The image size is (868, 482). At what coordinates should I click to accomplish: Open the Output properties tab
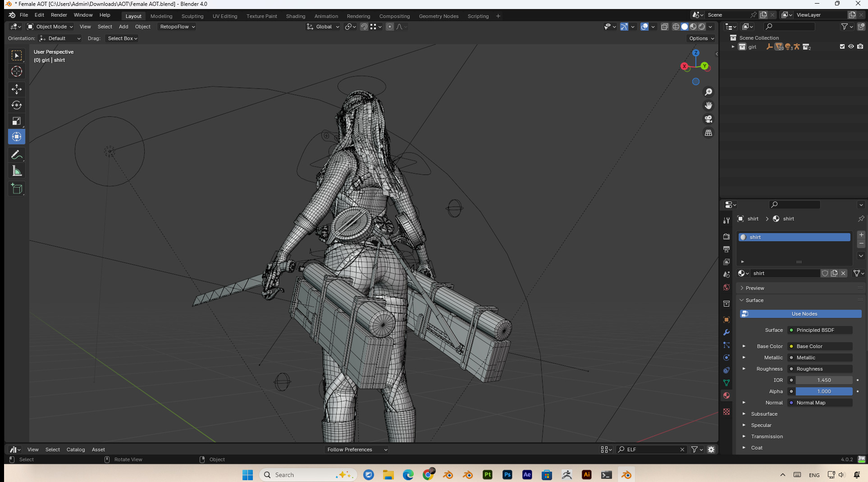(726, 249)
